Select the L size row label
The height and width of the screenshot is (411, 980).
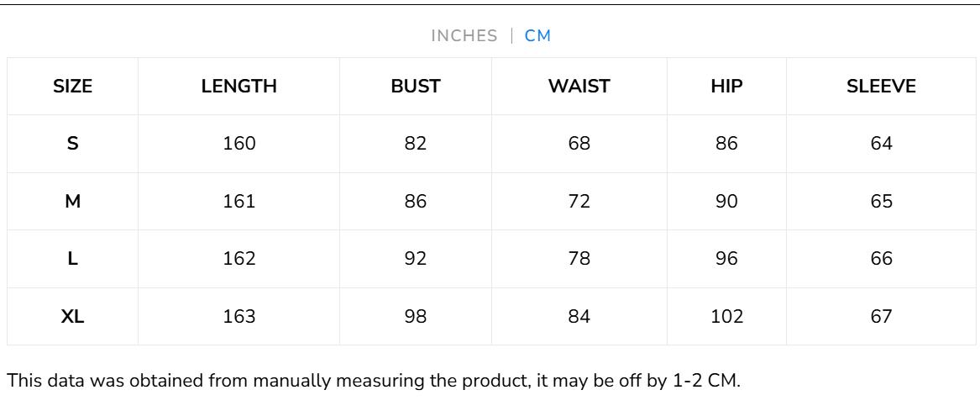(73, 259)
